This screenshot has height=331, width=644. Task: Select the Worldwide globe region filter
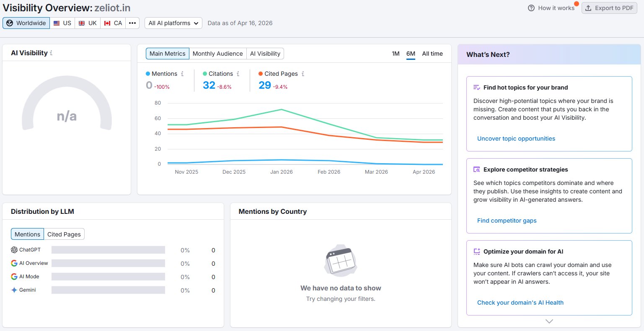click(26, 23)
